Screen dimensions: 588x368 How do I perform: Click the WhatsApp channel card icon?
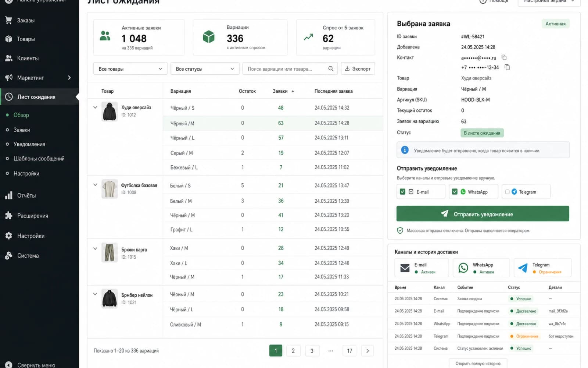pos(463,268)
